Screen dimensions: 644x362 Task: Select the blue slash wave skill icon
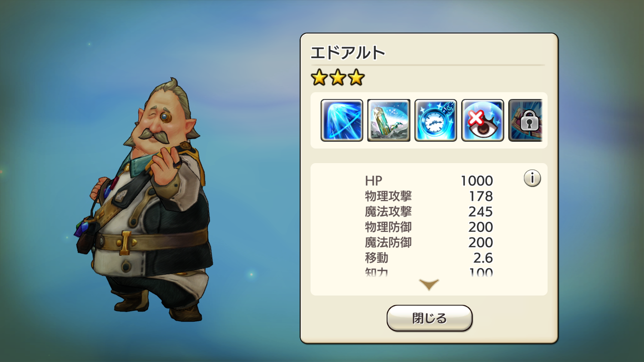pos(342,120)
